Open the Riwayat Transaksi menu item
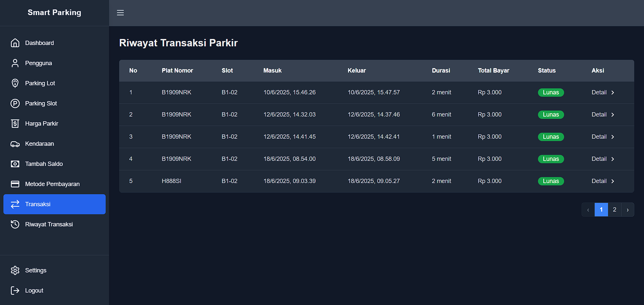This screenshot has width=644, height=305. pos(49,224)
